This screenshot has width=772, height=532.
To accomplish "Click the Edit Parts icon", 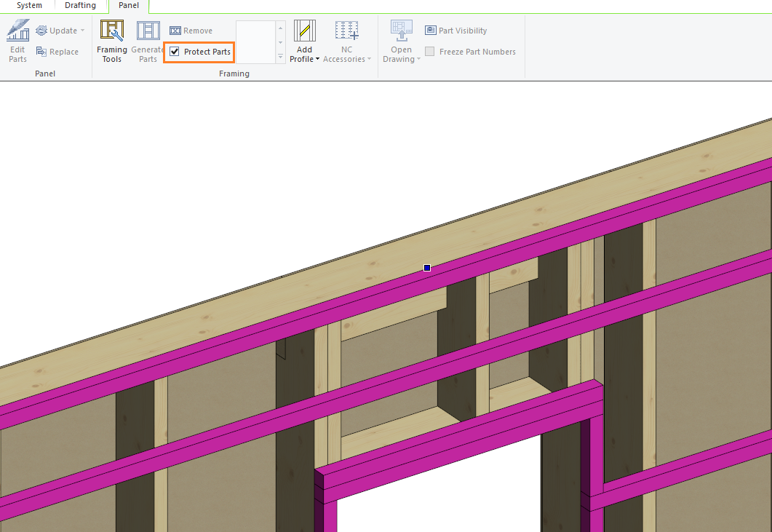I will pos(18,32).
